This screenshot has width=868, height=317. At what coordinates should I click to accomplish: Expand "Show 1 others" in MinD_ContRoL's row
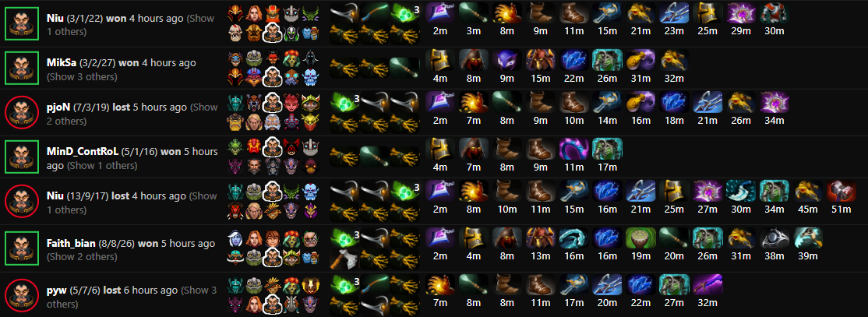coord(98,165)
